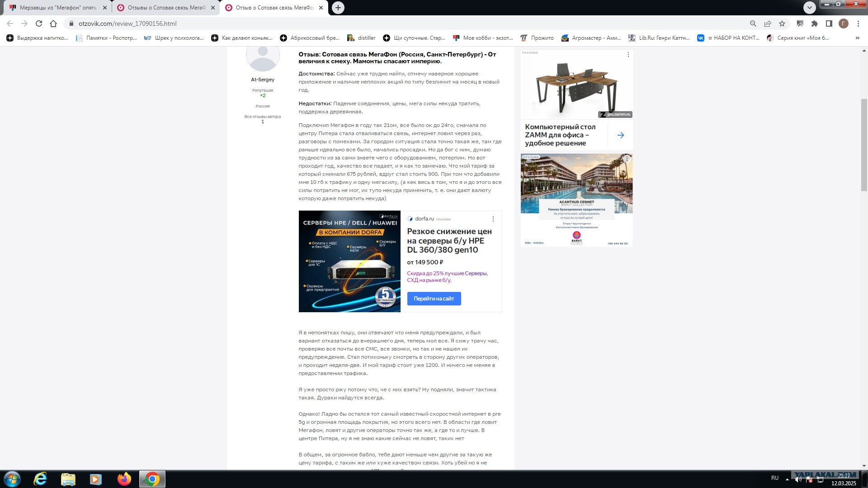
Task: Open the "distiller" bookmark
Action: [x=361, y=38]
